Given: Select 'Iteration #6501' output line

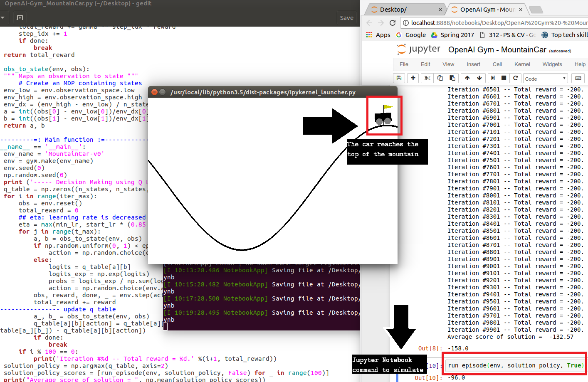Looking at the screenshot, I should (x=516, y=90).
